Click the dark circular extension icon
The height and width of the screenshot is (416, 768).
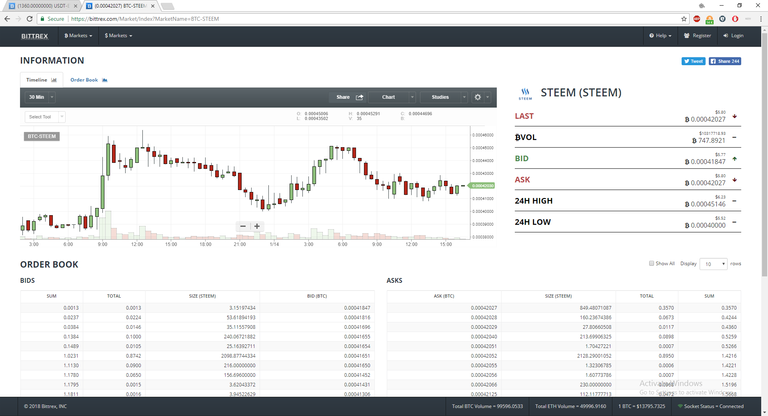tap(722, 19)
